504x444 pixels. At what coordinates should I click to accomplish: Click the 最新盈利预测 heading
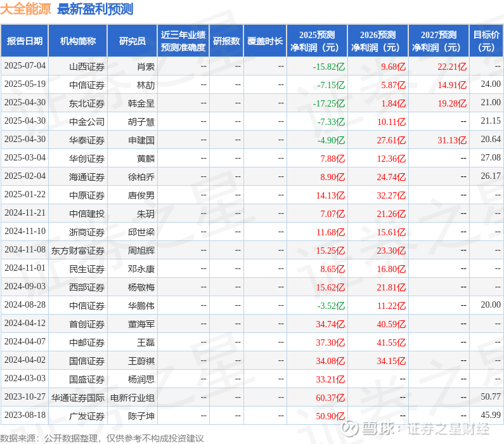click(95, 9)
